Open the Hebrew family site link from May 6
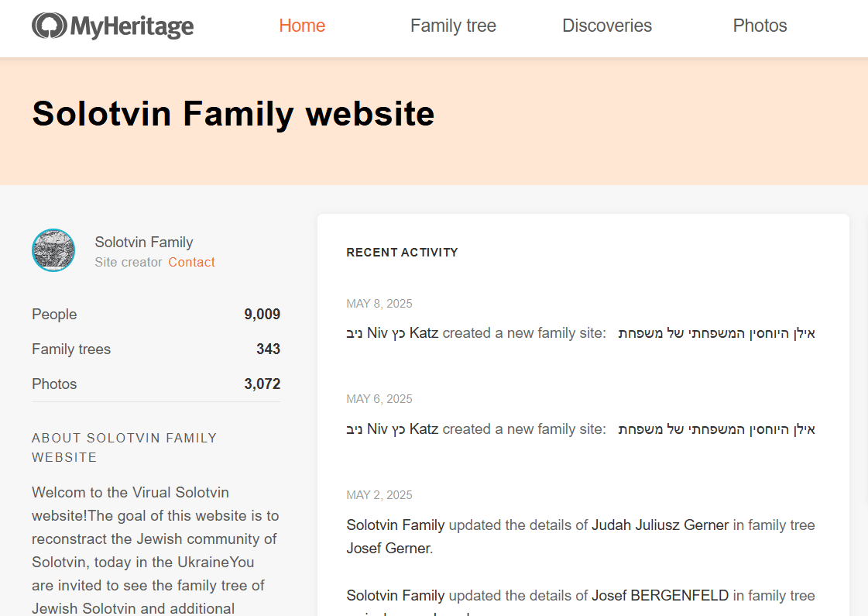 click(716, 428)
